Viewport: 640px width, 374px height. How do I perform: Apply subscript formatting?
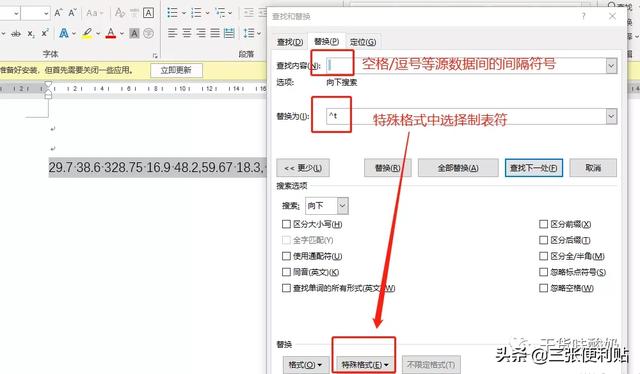[x=31, y=33]
